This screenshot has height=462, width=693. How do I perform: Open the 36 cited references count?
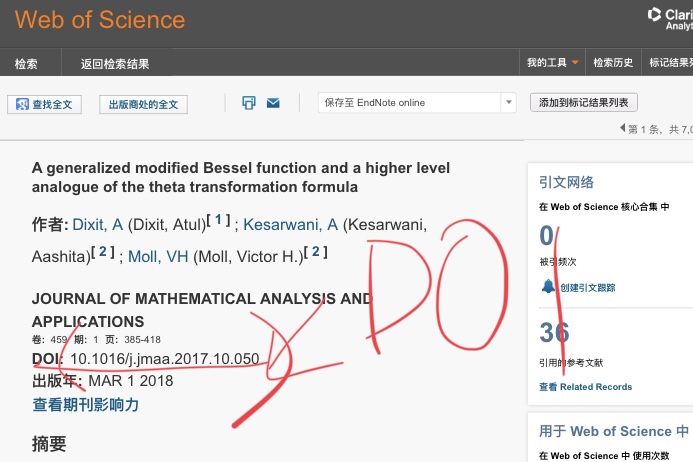click(x=554, y=332)
